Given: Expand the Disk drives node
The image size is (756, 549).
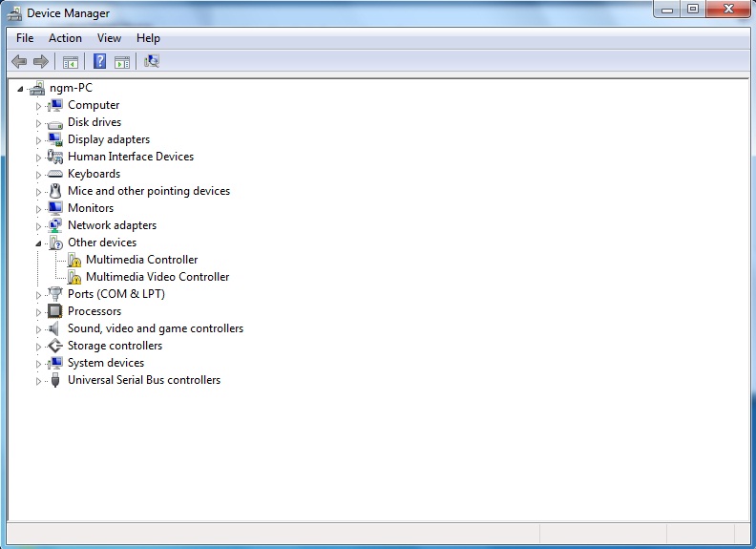Looking at the screenshot, I should point(38,123).
